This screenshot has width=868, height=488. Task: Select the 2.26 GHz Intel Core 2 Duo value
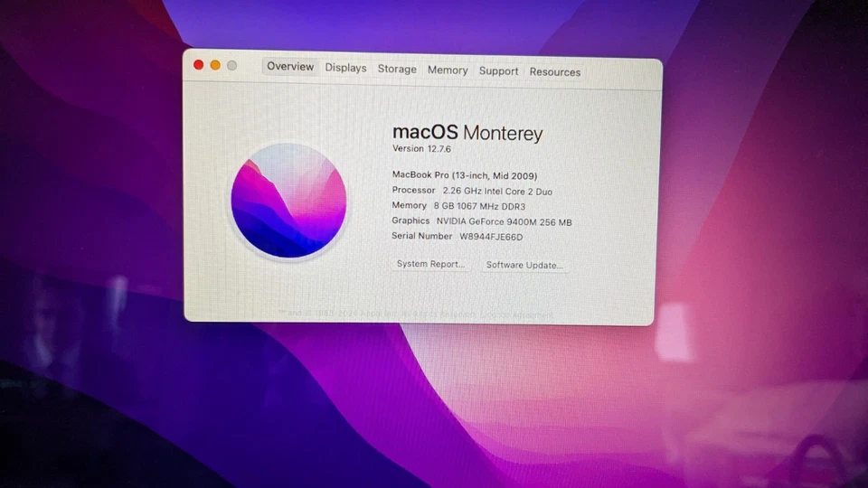coord(497,192)
